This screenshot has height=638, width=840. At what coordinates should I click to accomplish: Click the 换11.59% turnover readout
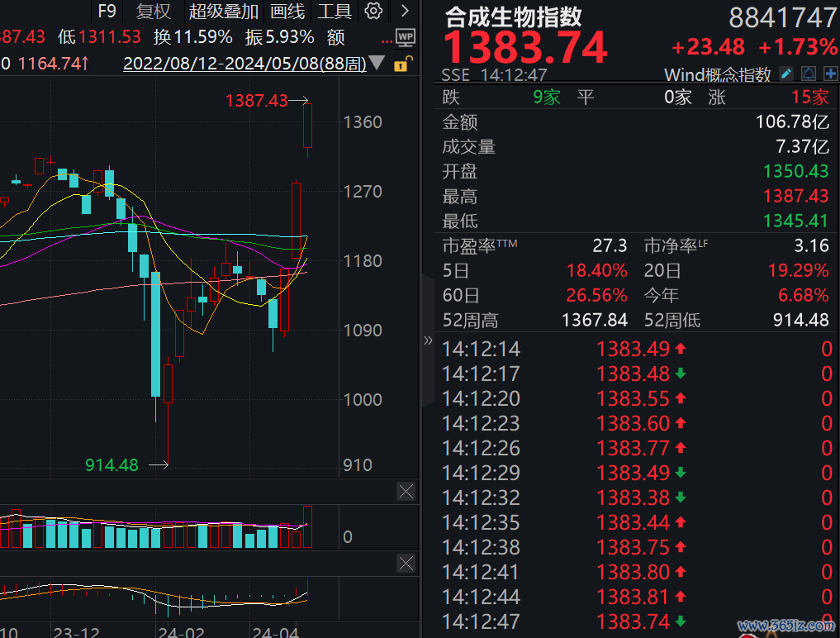(x=192, y=37)
